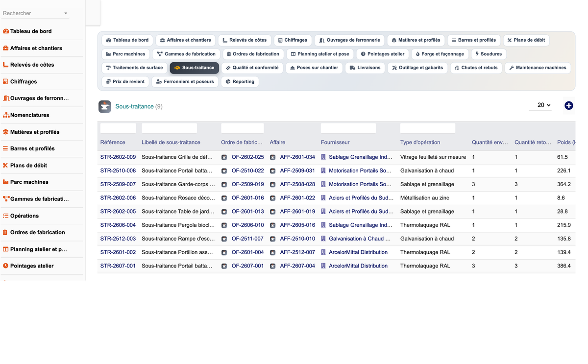This screenshot has height=364, width=588.
Task: Click cell 'Vitrage feuilleté sur mesure'
Action: pos(433,157)
